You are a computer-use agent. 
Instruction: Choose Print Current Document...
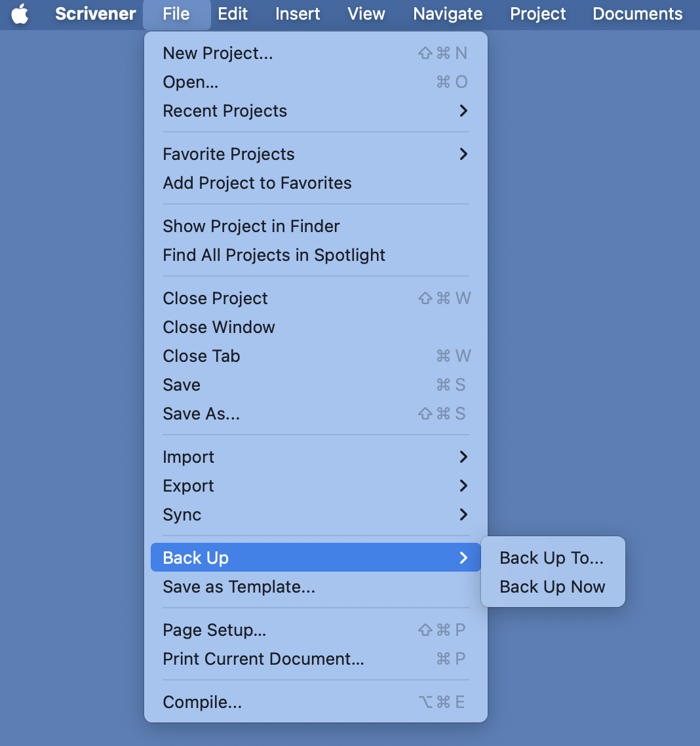[x=316, y=659]
